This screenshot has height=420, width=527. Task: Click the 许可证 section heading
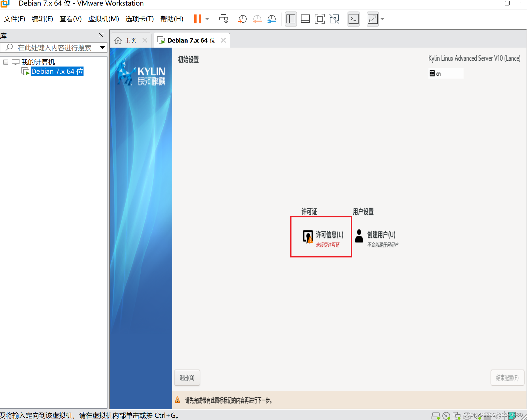click(x=309, y=212)
